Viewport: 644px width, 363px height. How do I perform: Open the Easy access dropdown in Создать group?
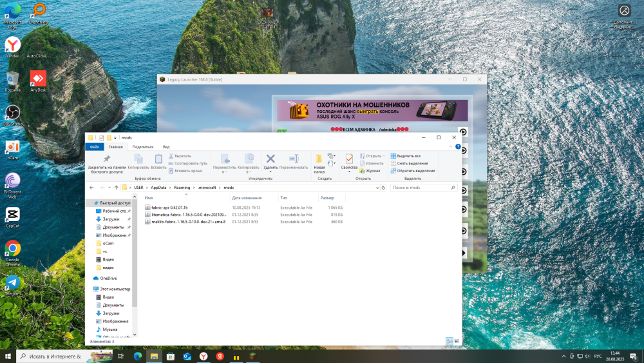[x=332, y=163]
